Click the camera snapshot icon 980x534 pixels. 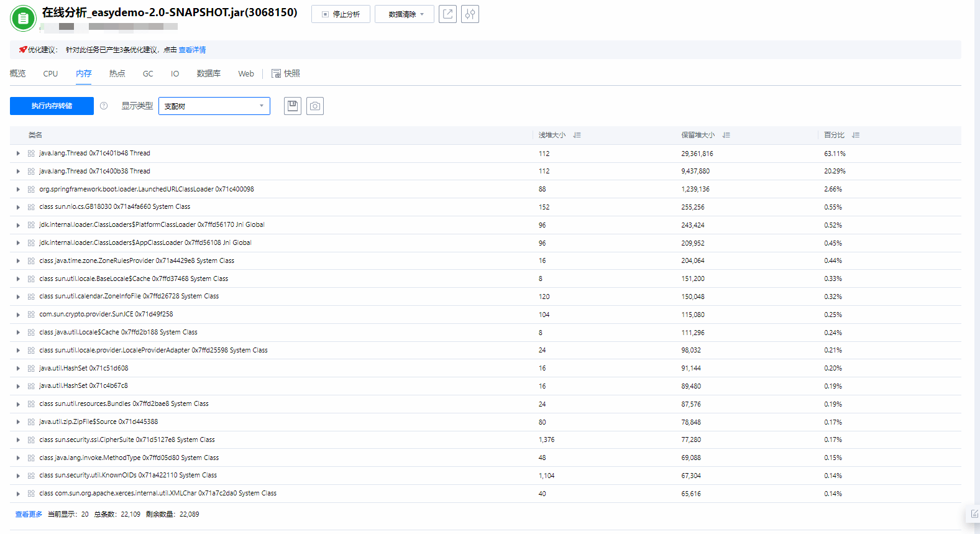(315, 106)
